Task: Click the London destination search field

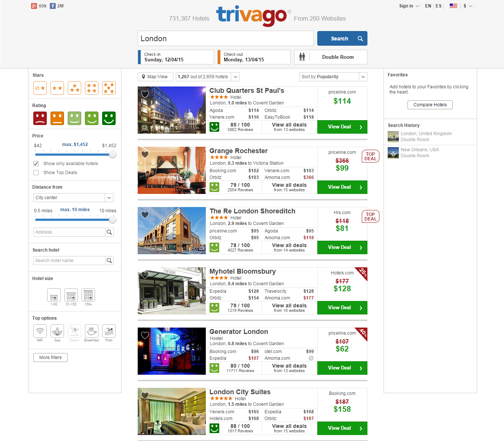Action: pyautogui.click(x=226, y=39)
